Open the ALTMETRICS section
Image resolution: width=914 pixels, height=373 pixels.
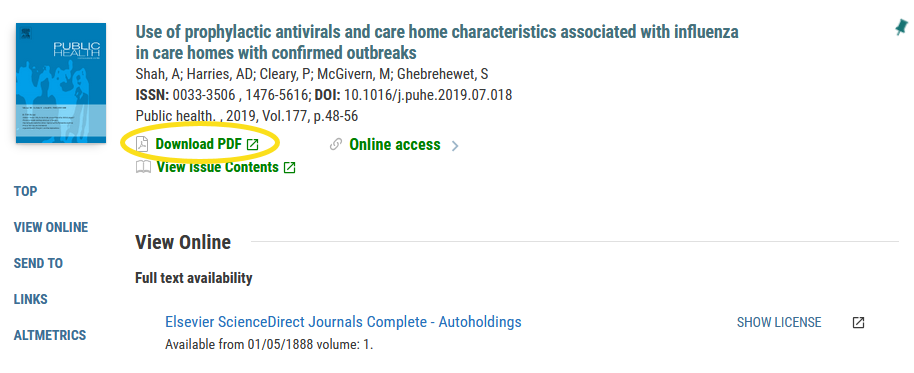(50, 336)
